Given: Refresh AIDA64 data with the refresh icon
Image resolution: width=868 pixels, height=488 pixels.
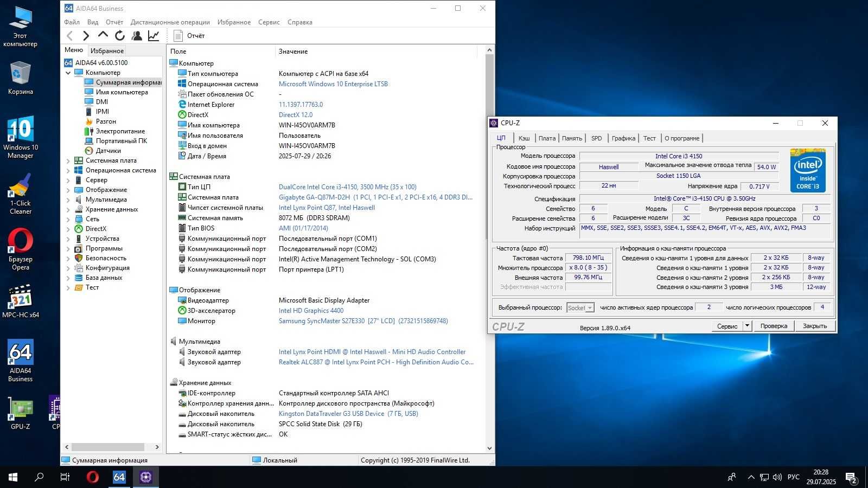Looking at the screenshot, I should pyautogui.click(x=120, y=36).
